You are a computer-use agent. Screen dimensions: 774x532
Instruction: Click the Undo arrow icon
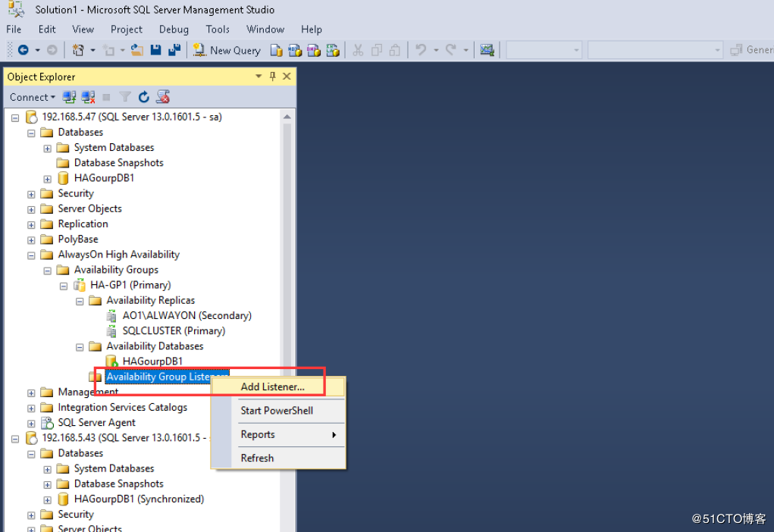pyautogui.click(x=421, y=50)
